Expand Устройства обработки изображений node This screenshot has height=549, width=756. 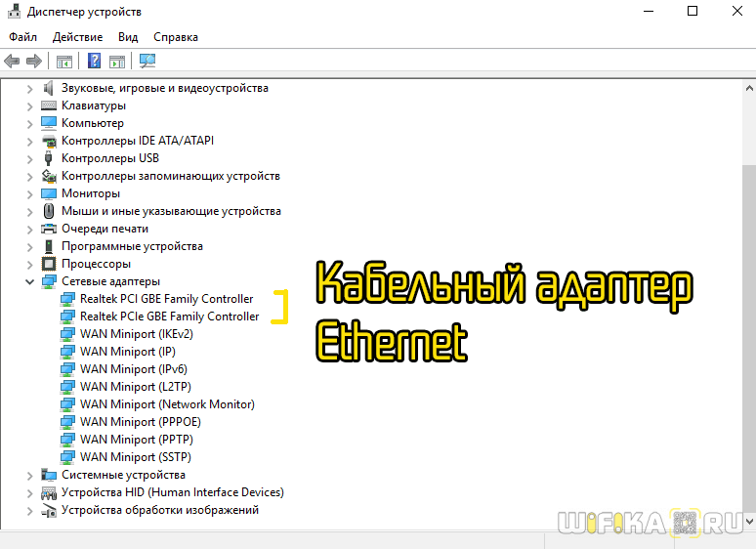(30, 511)
